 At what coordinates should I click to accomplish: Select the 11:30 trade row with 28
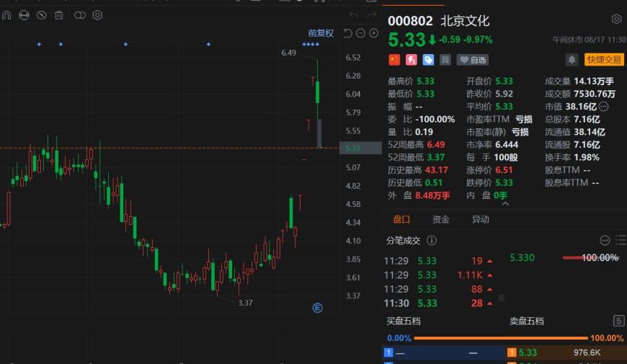click(x=438, y=303)
